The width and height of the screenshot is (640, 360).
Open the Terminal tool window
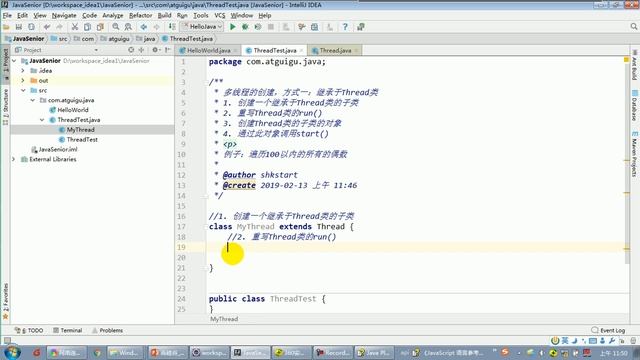[67, 330]
